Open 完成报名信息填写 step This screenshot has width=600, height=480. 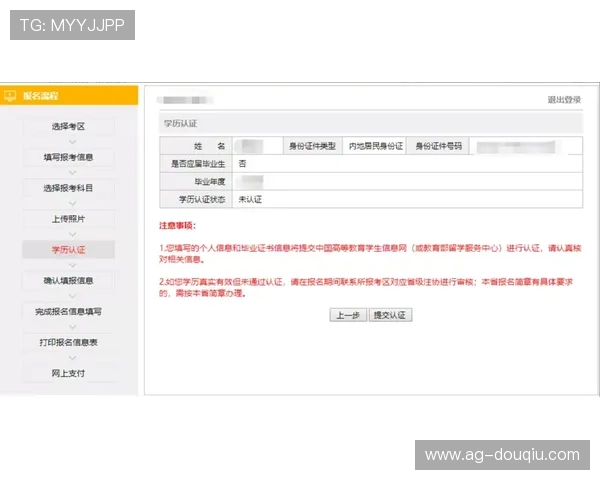pos(68,312)
